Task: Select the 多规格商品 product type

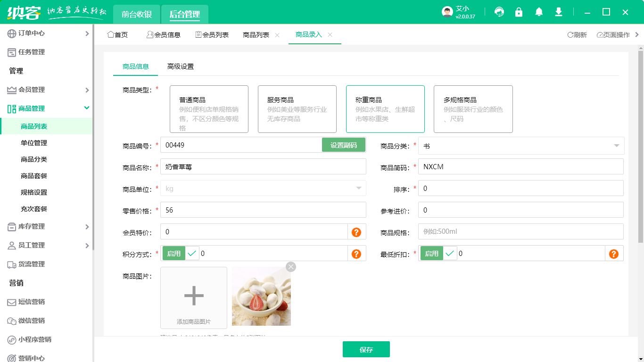Action: tap(473, 109)
